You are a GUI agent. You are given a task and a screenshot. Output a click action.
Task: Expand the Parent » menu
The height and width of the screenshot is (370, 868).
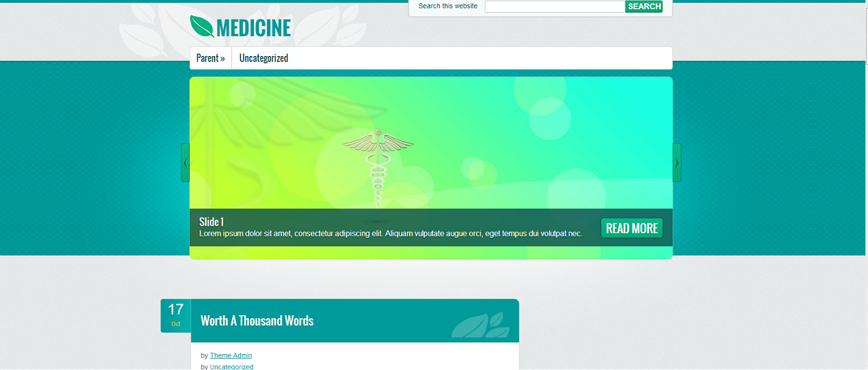coord(211,58)
